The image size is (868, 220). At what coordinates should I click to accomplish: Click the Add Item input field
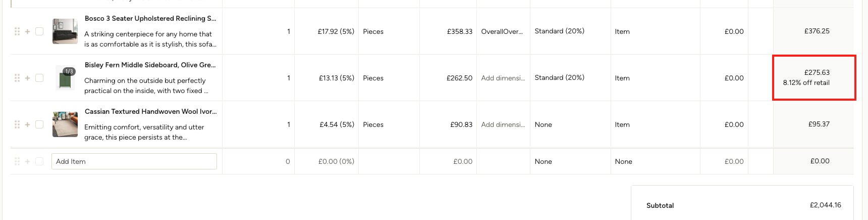(134, 161)
